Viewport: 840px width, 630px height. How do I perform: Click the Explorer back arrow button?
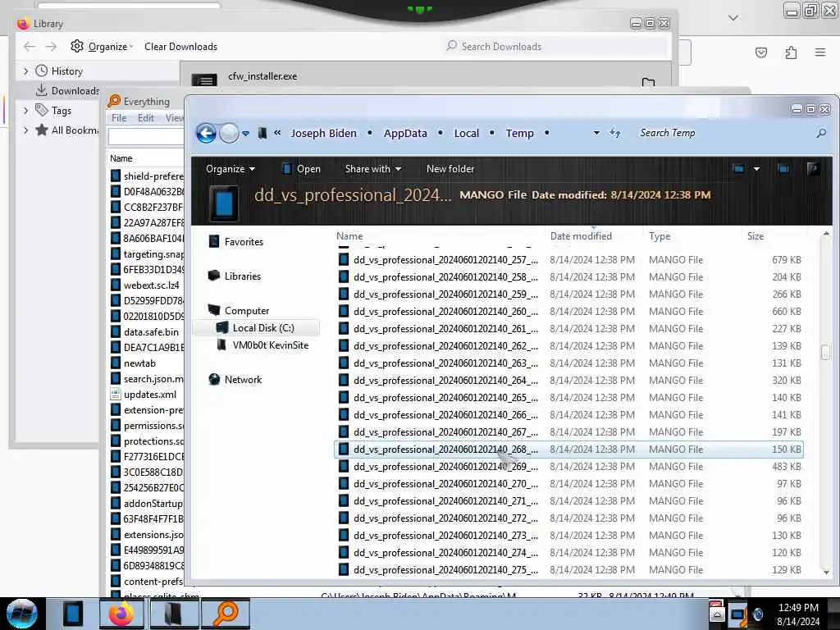click(x=206, y=134)
